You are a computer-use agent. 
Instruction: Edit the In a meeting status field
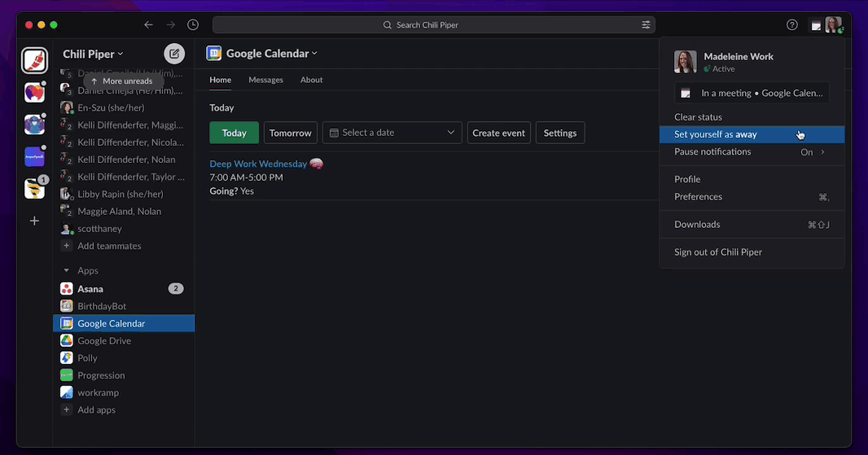(752, 93)
